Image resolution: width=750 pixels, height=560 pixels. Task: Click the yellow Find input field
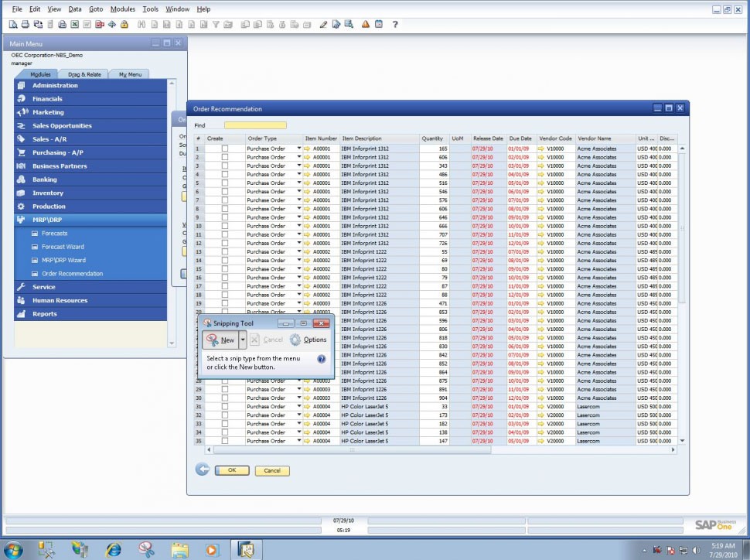tap(255, 125)
